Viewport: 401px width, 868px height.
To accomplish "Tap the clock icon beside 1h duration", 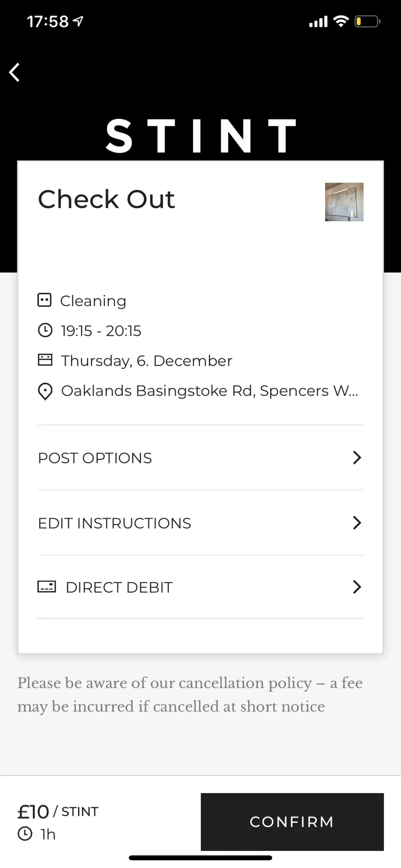I will [25, 834].
